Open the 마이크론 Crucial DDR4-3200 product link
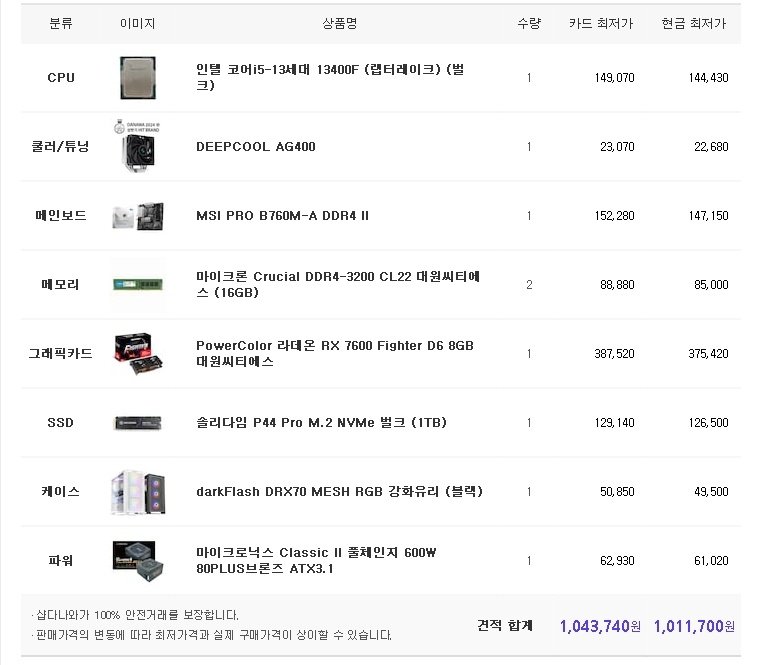Screen dimensions: 761x665 point(338,284)
